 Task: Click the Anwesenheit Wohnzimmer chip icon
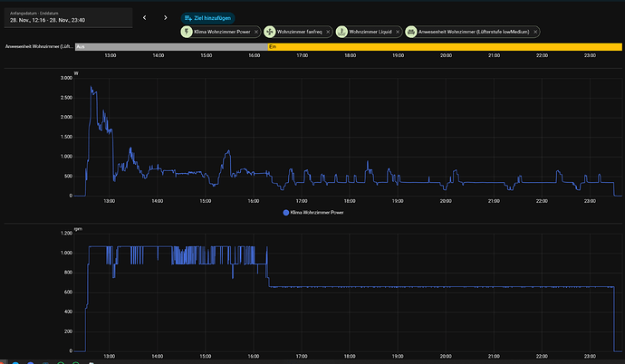pos(411,32)
